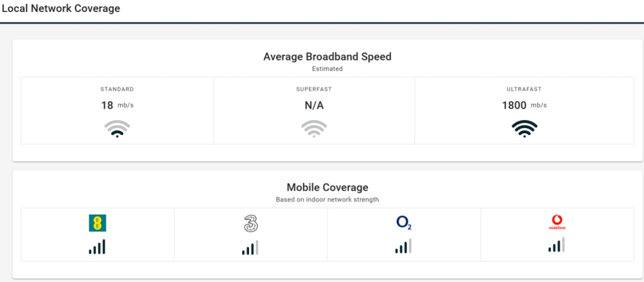The height and width of the screenshot is (282, 644).
Task: Click the O2 signal strength bars
Action: [404, 247]
